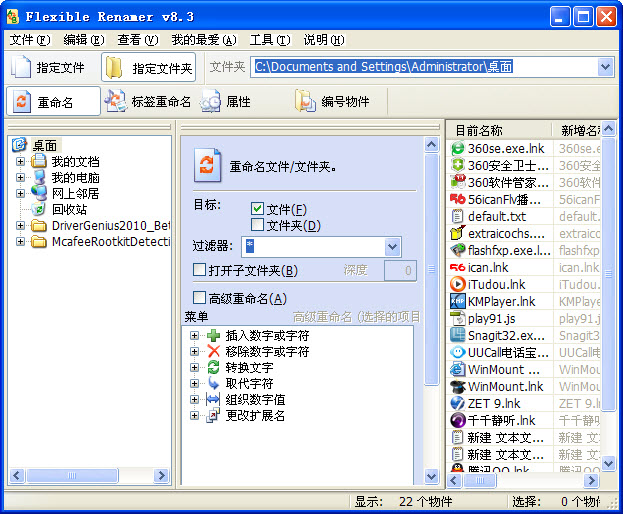Click the 我的电脑 computer icon
623x514 pixels.
[x=39, y=177]
